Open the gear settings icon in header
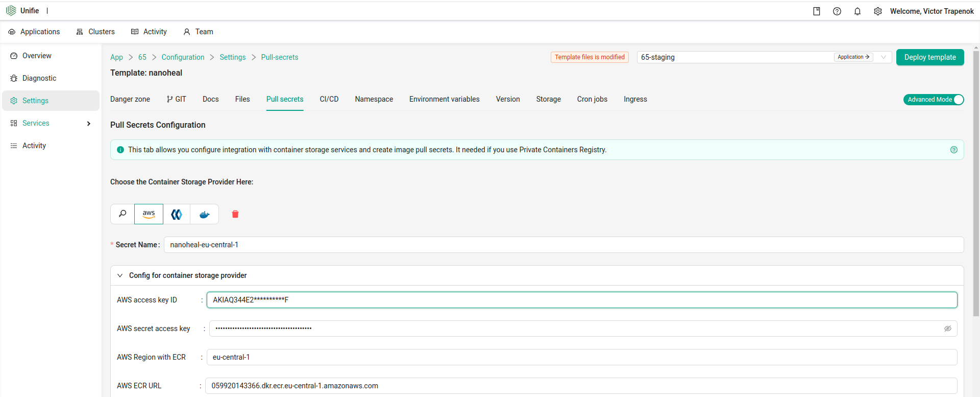Screen dimensions: 980x397 click(878, 11)
